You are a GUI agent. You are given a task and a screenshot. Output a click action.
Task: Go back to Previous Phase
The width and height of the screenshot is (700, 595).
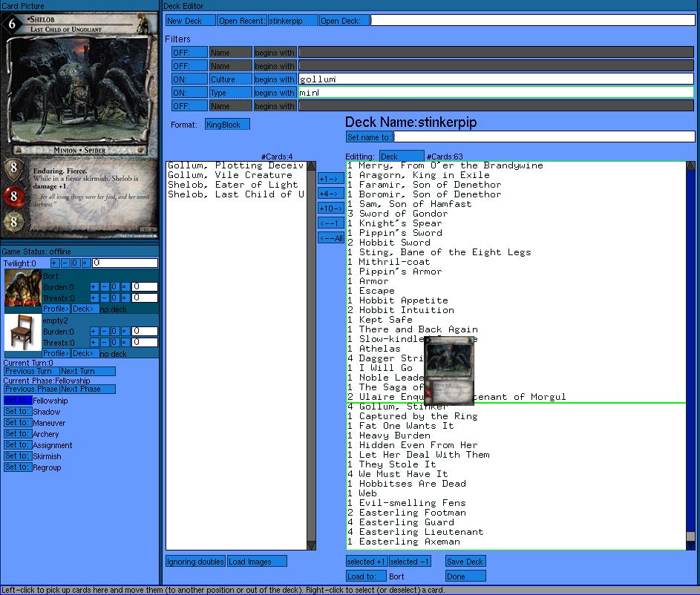click(x=31, y=389)
